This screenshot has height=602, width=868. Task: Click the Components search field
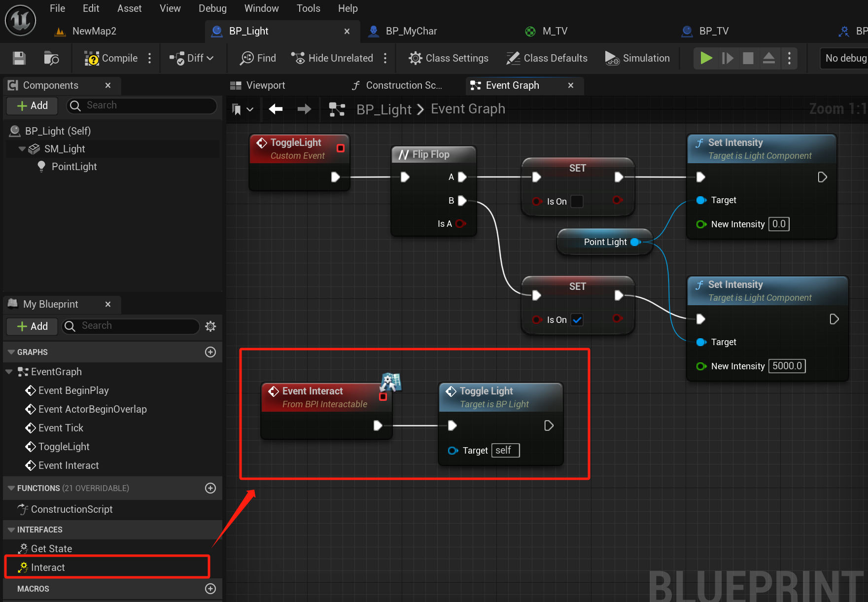142,106
